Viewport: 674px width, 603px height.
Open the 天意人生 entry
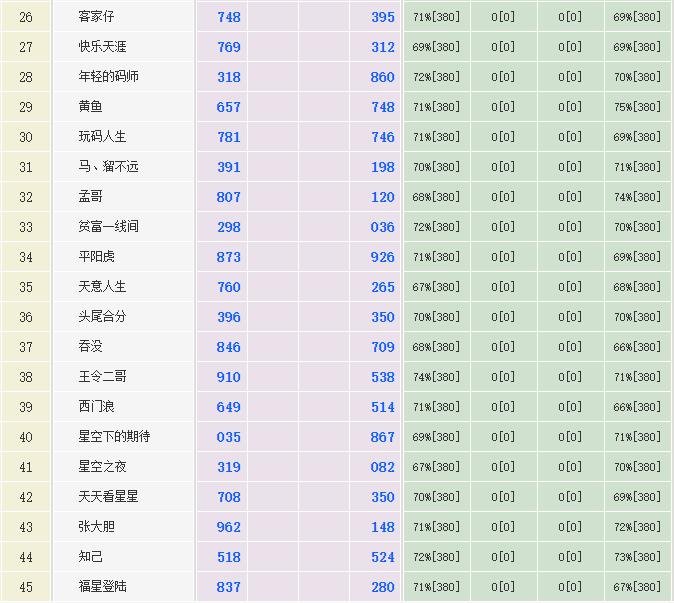pos(102,287)
